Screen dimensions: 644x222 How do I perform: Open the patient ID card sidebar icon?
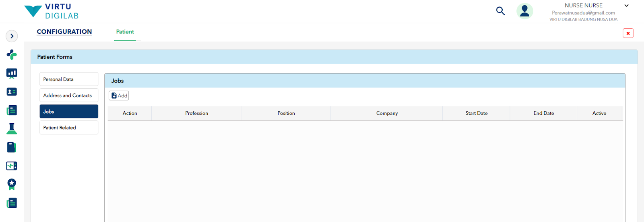pyautogui.click(x=12, y=92)
